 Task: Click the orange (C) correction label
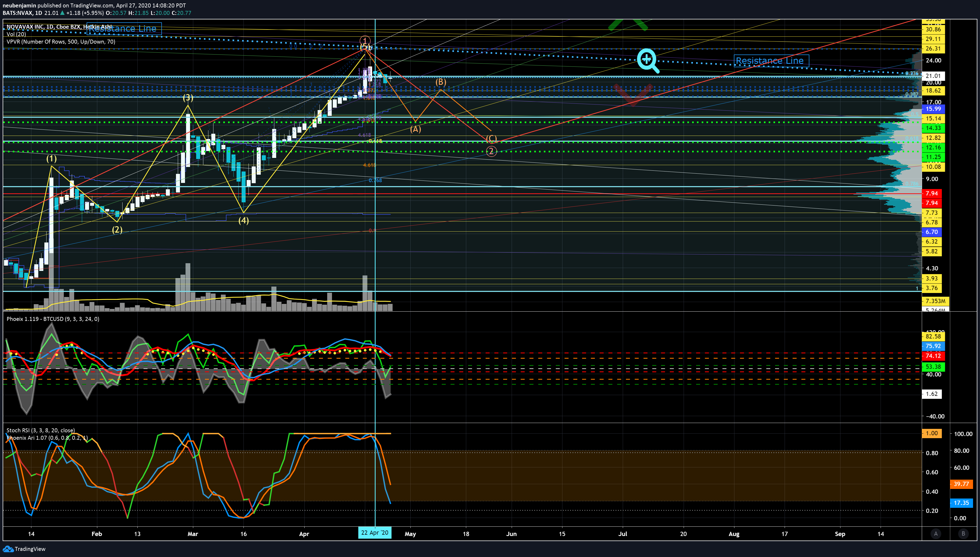pyautogui.click(x=491, y=139)
